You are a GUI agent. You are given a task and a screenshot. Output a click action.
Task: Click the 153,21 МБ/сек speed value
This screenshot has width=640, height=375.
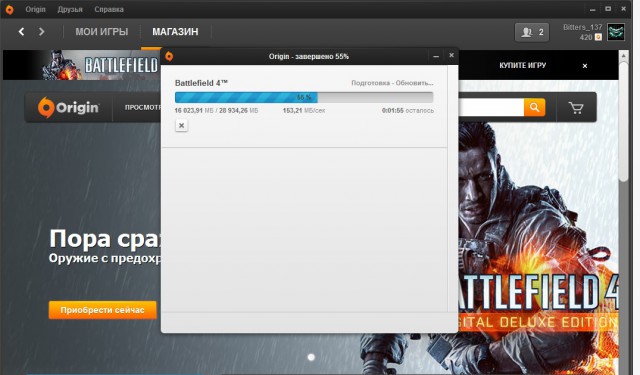[304, 110]
